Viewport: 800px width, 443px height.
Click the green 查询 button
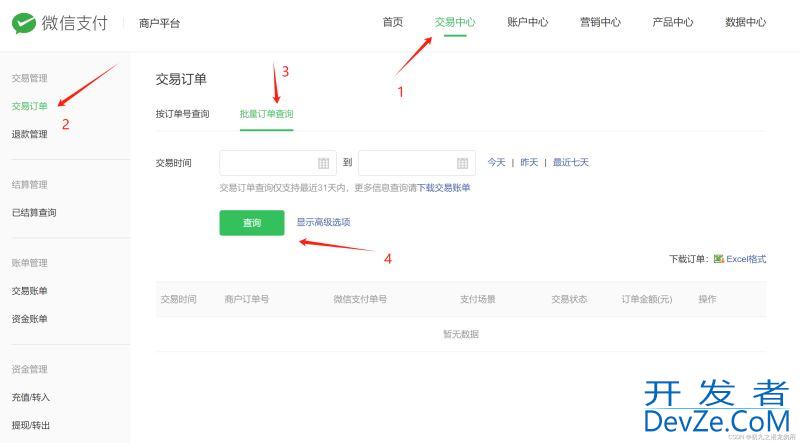click(252, 223)
